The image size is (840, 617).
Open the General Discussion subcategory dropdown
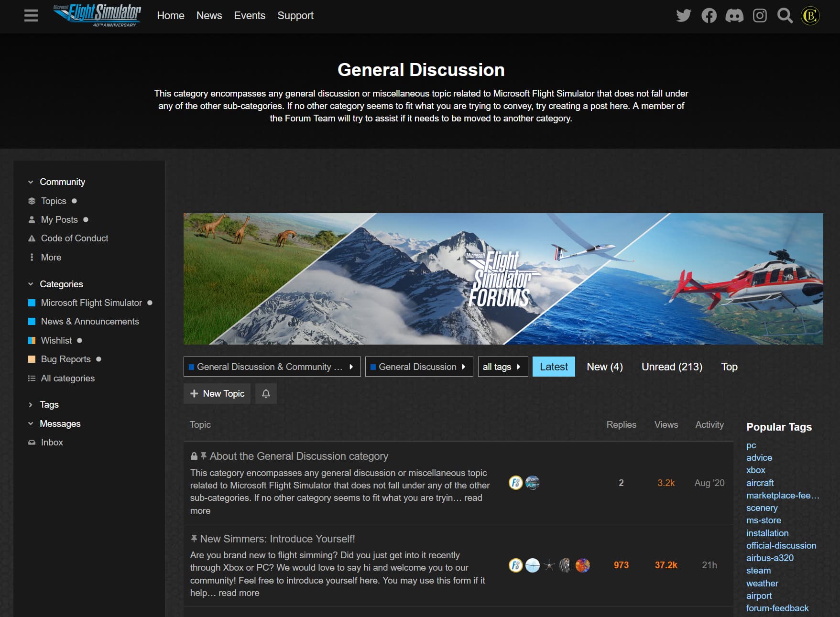419,367
